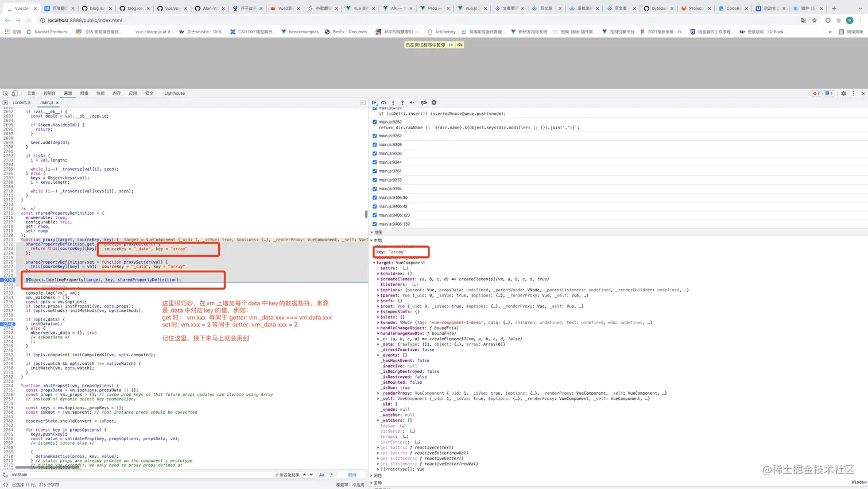
Task: Uncheck breakpoint main.js:9262
Action: (x=375, y=136)
